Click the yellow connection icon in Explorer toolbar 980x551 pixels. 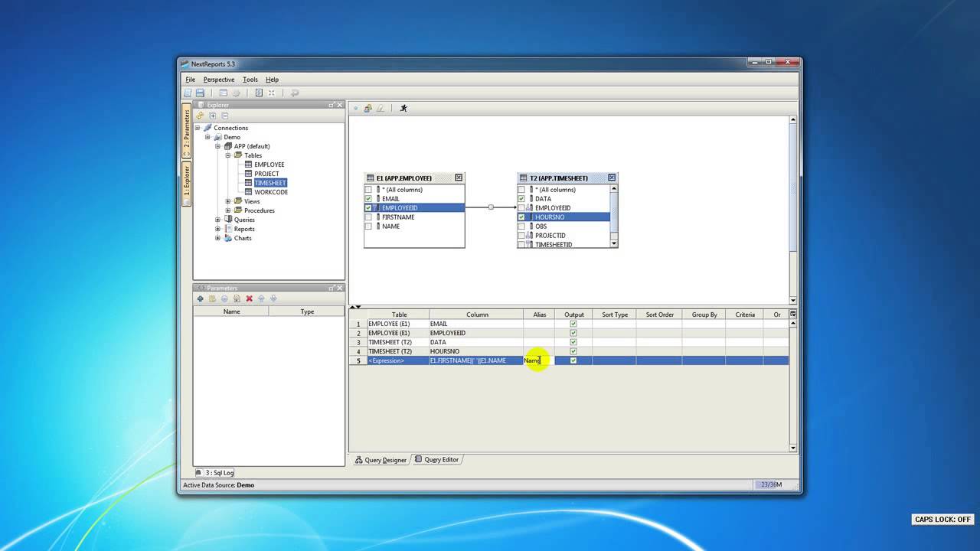pos(200,116)
